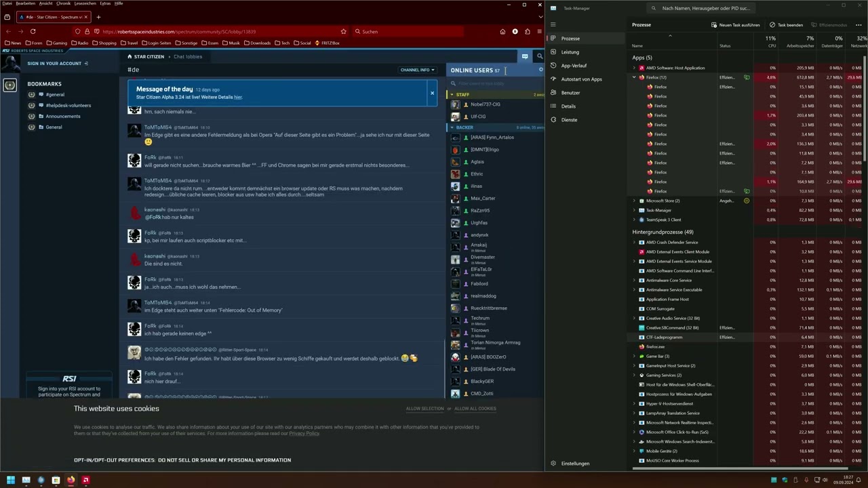868x488 pixels.
Task: Click Task Manager search field
Action: 702,8
